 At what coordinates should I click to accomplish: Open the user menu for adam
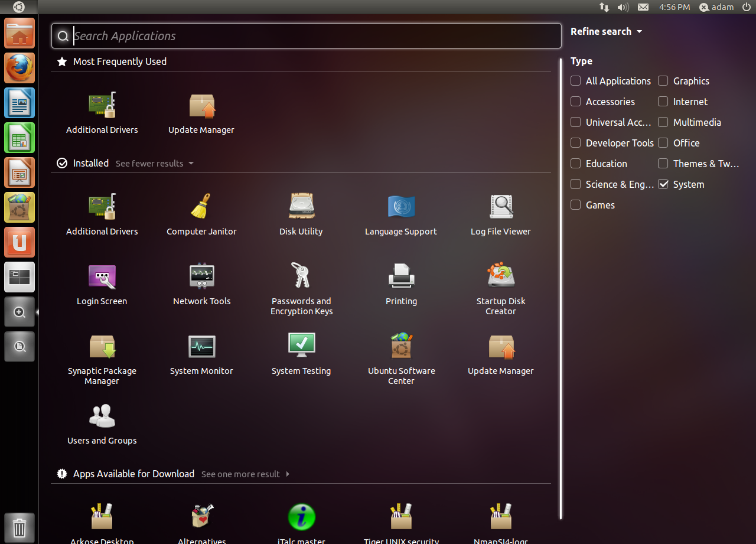716,7
